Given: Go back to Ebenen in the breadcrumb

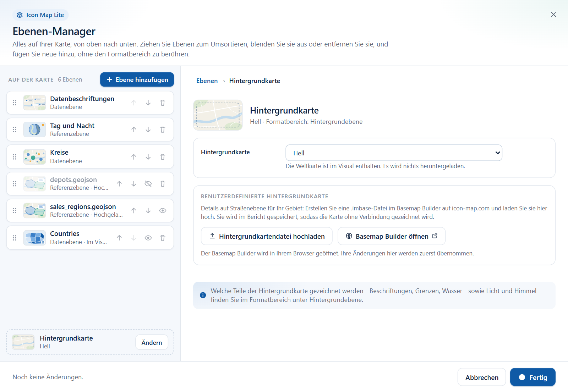Looking at the screenshot, I should point(207,81).
